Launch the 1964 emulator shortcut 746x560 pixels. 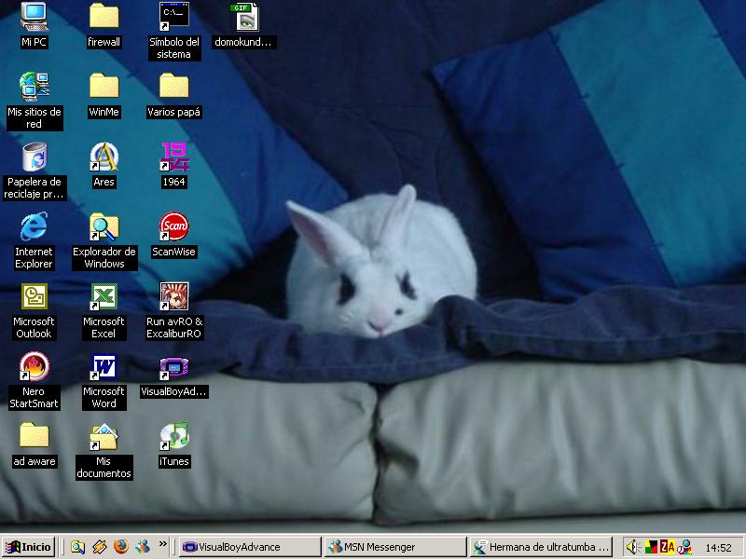tap(173, 157)
